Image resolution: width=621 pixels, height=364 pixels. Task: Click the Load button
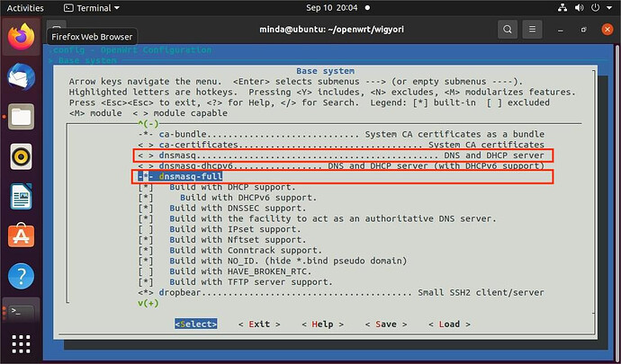pos(449,324)
